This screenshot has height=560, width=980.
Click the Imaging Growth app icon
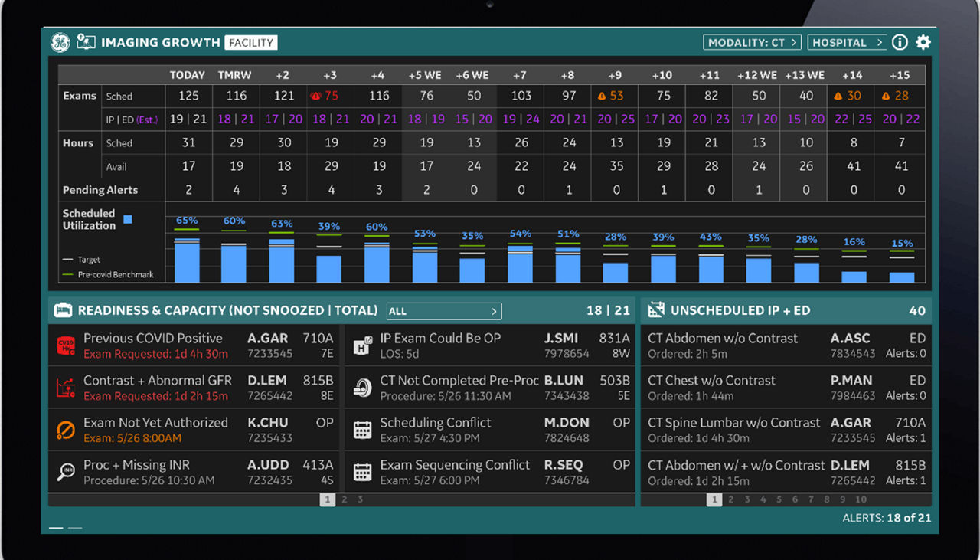coord(86,43)
